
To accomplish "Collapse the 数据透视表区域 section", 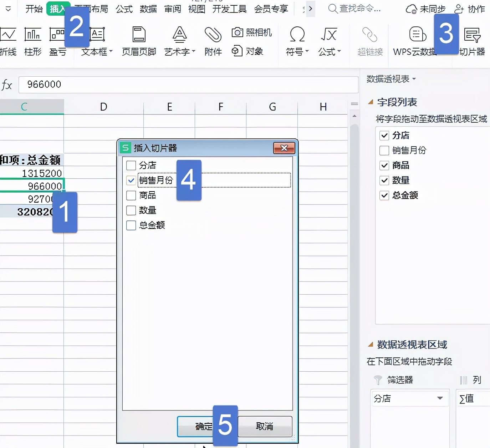I will click(x=371, y=345).
